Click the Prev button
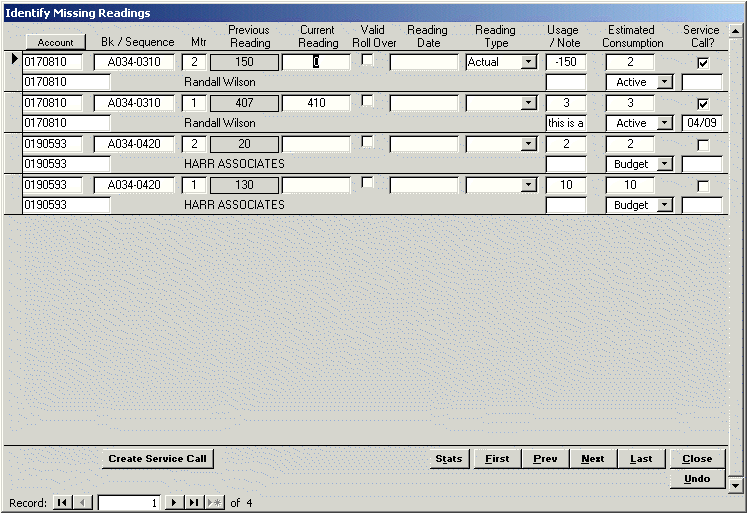Image resolution: width=747 pixels, height=513 pixels. point(545,459)
